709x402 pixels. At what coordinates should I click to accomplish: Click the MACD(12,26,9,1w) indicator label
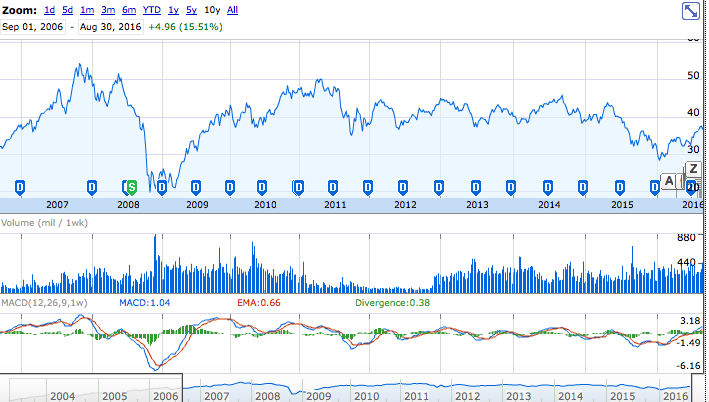pyautogui.click(x=44, y=303)
